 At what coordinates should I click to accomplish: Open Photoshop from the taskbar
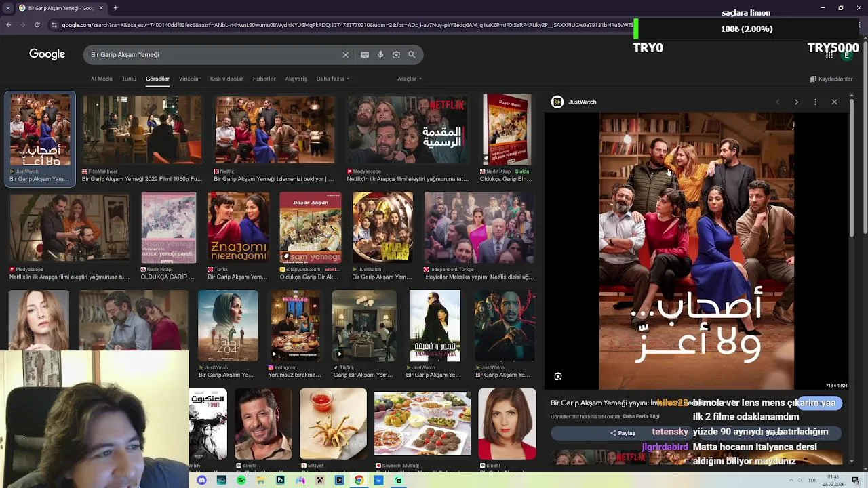(280, 480)
